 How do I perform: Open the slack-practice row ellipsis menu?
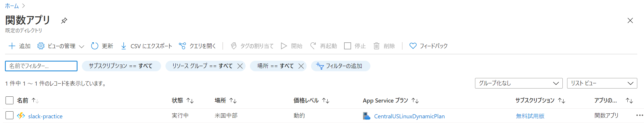[640, 115]
